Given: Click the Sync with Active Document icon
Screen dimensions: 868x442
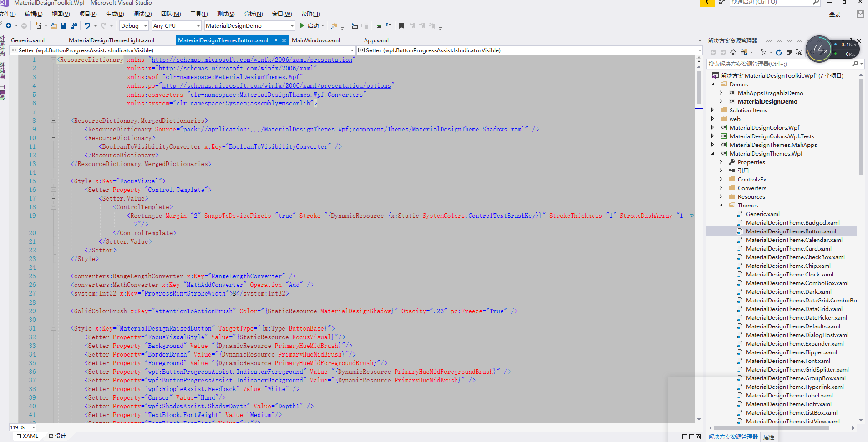Looking at the screenshot, I should point(744,52).
